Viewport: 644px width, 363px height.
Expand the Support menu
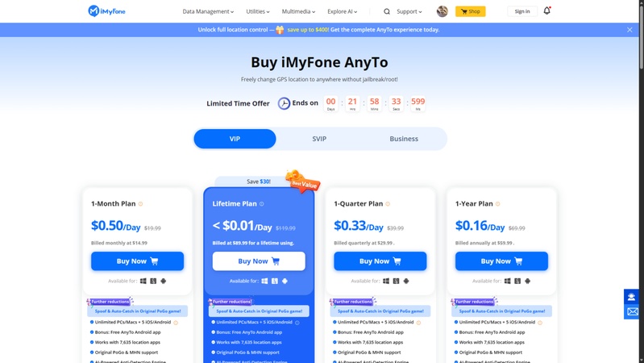click(409, 11)
